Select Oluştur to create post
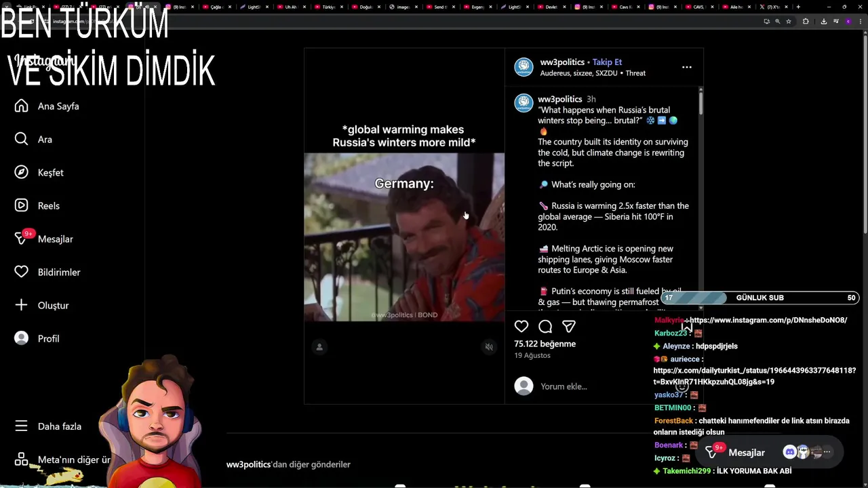The width and height of the screenshot is (868, 488). (x=41, y=305)
